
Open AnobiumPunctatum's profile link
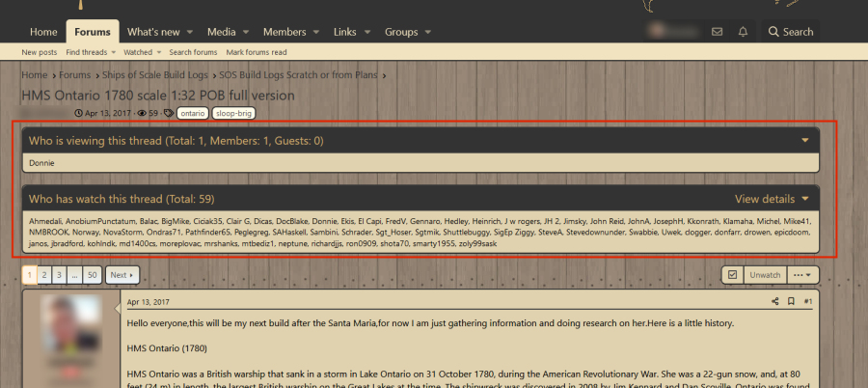[100, 221]
